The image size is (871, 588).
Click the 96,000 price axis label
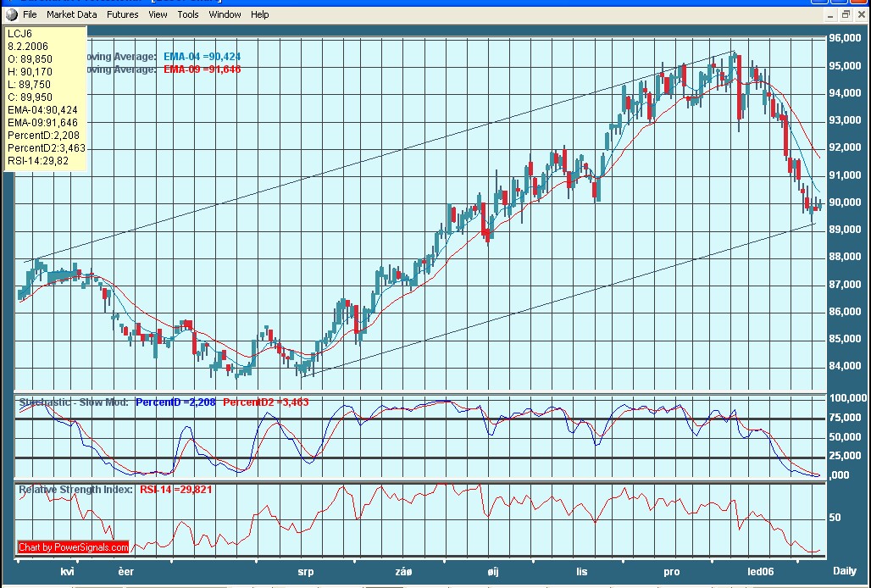(845, 38)
